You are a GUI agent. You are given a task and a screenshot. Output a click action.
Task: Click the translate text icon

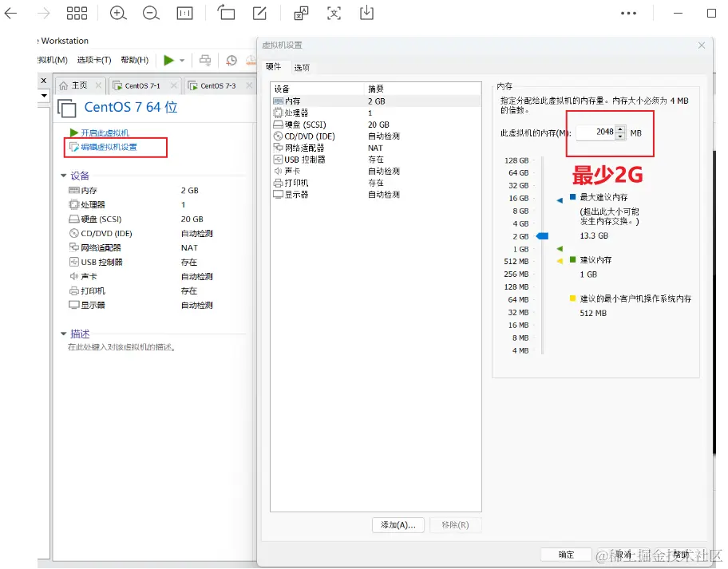click(301, 13)
